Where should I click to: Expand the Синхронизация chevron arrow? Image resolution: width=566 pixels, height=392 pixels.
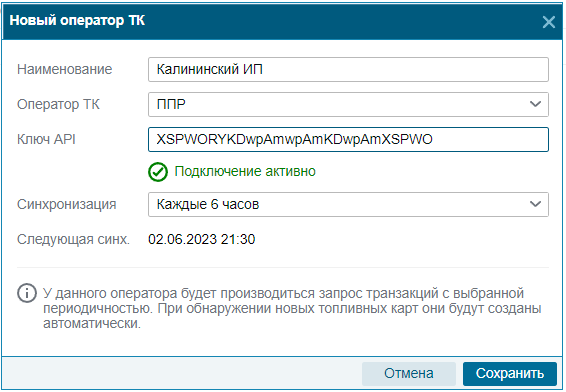point(535,204)
